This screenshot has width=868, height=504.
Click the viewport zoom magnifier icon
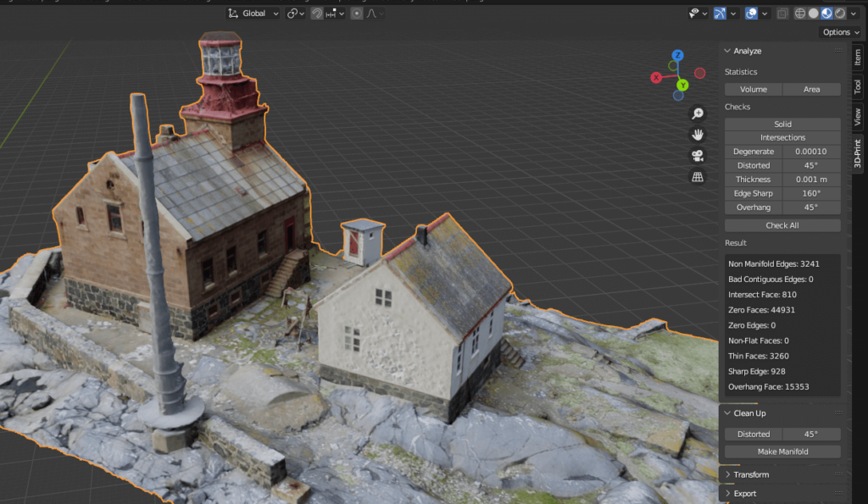(x=698, y=113)
